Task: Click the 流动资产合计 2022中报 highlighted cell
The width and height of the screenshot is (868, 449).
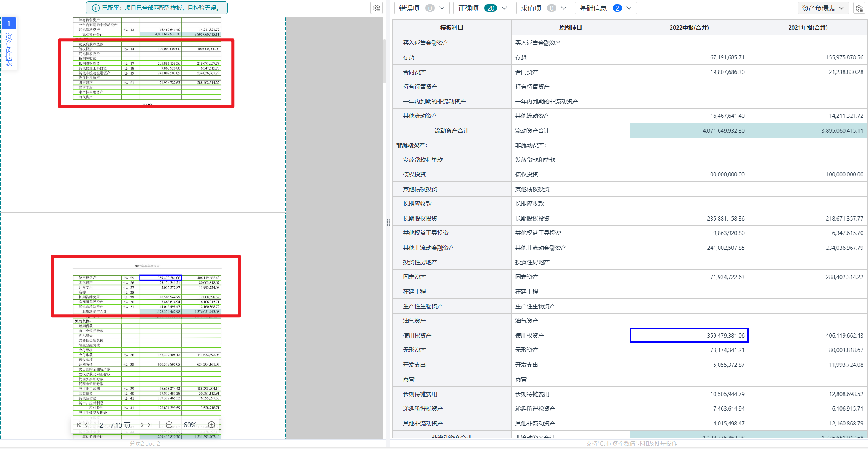Action: (689, 130)
